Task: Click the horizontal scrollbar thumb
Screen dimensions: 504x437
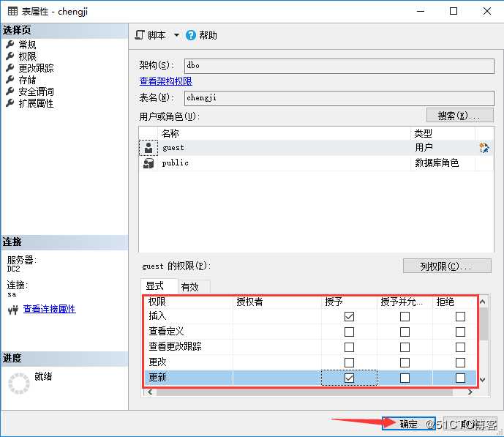Action: click(x=305, y=392)
